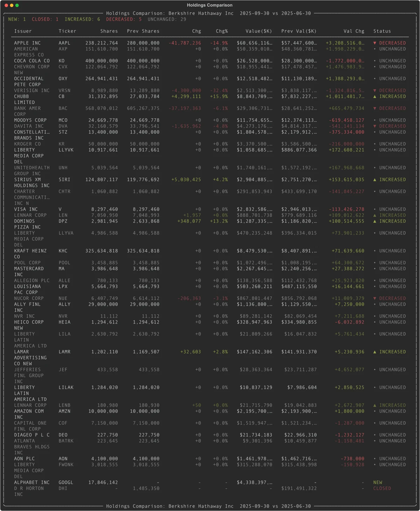The image size is (420, 511).
Task: Click the yellow minimize window button
Action: pyautogui.click(x=12, y=5)
